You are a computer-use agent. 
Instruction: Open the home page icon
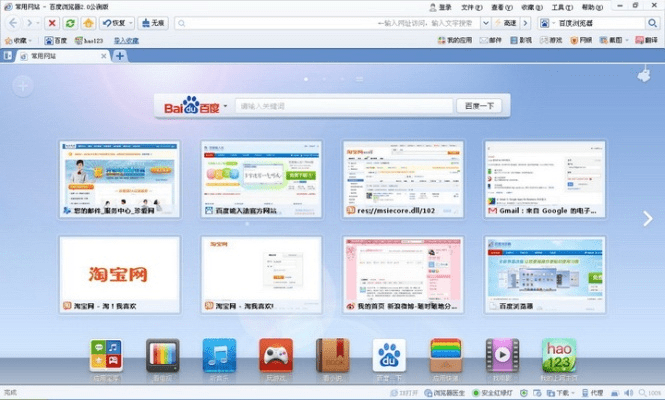88,23
